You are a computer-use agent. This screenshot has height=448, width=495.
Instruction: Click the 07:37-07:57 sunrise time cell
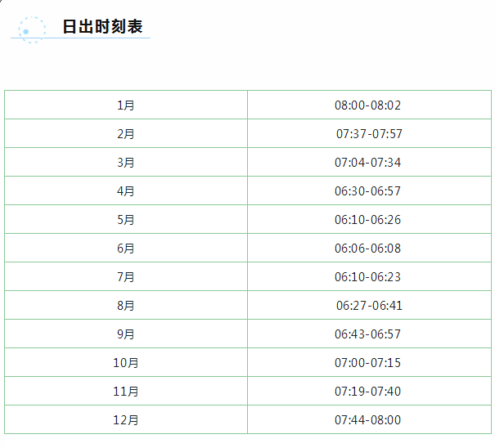tap(369, 133)
